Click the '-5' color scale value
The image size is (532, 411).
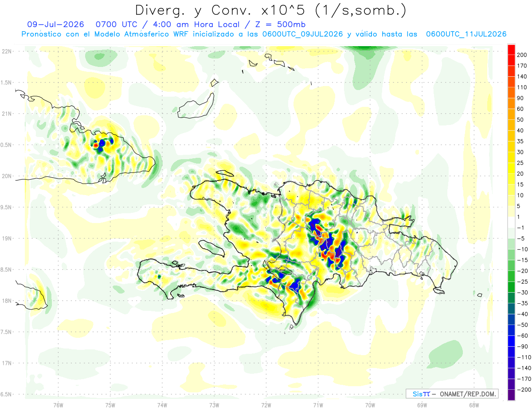[x=521, y=239]
